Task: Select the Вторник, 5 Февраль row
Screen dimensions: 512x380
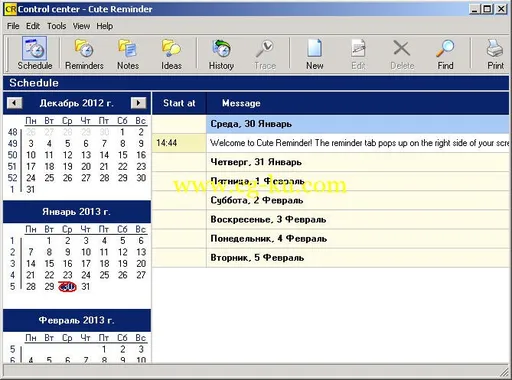Action: pos(358,258)
